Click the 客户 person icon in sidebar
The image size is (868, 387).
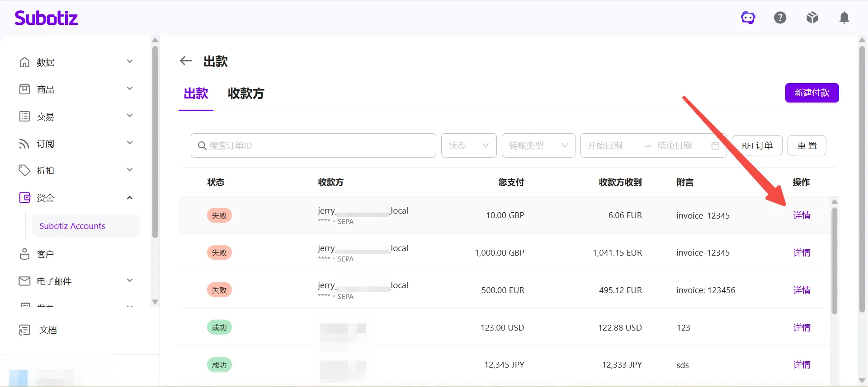tap(24, 254)
